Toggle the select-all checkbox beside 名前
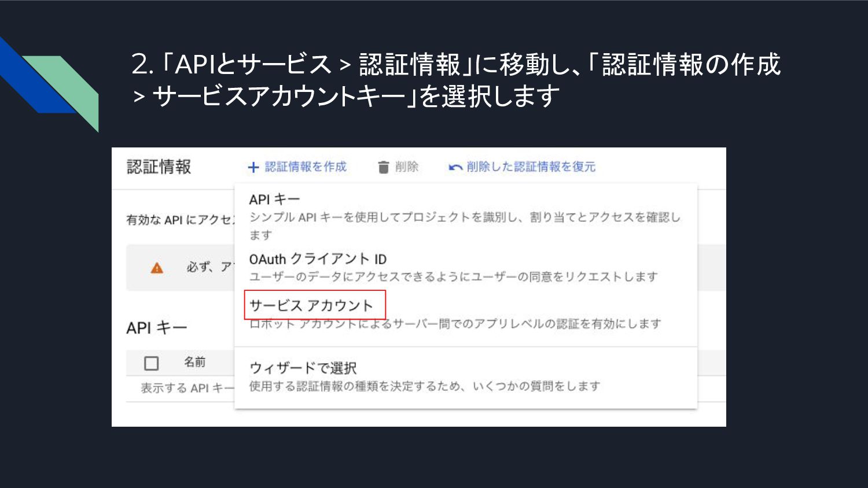Image resolution: width=868 pixels, height=488 pixels. click(x=152, y=363)
